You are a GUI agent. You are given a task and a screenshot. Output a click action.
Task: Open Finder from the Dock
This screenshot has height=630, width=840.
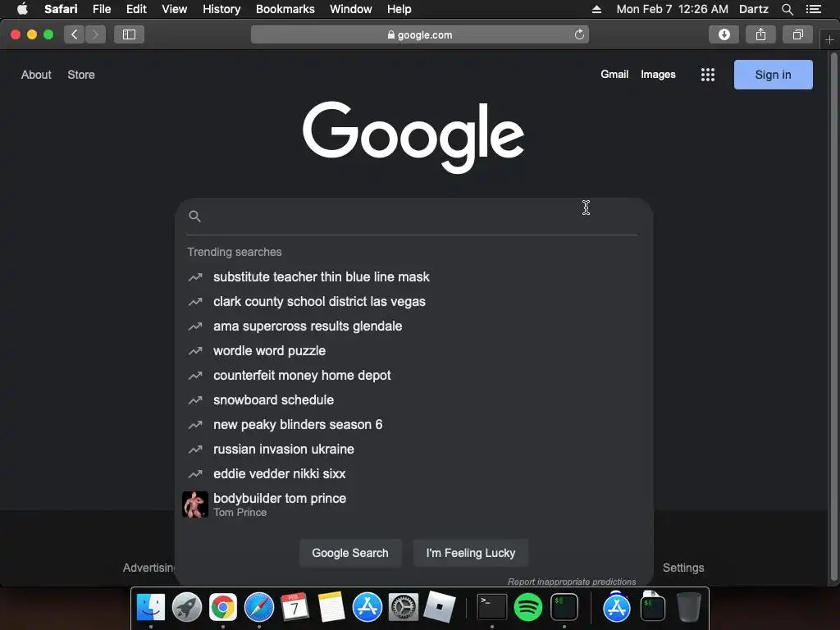pyautogui.click(x=151, y=607)
